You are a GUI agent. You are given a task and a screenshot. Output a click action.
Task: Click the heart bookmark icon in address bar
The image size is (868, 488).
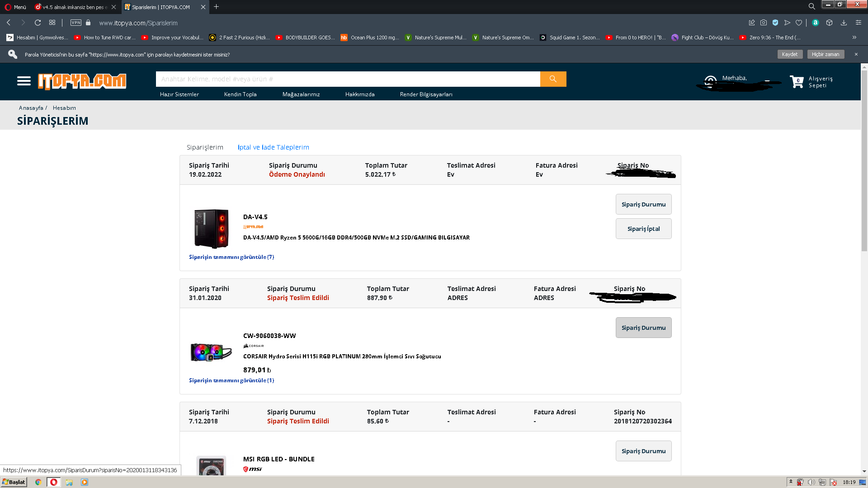click(x=799, y=23)
